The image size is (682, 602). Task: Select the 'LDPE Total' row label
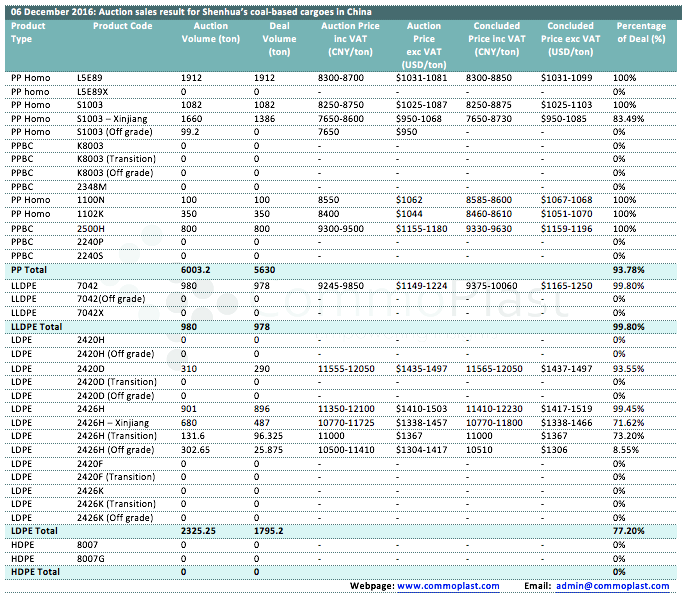pyautogui.click(x=33, y=529)
